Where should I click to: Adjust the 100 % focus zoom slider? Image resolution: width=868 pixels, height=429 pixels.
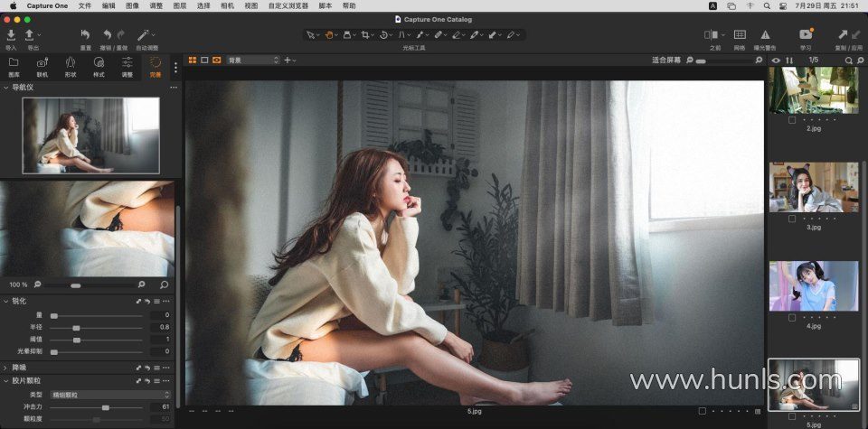(90, 285)
